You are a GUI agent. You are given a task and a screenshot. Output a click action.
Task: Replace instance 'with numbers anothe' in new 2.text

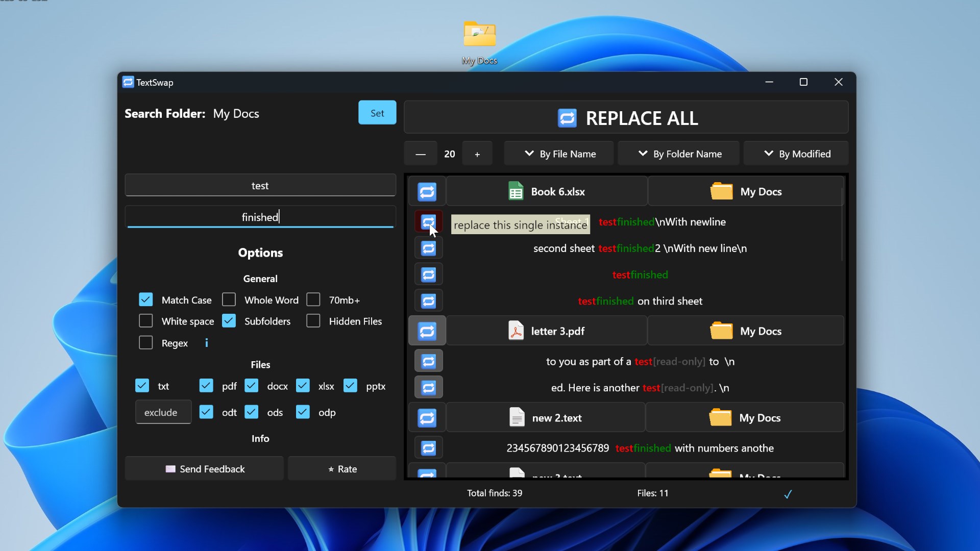(428, 448)
